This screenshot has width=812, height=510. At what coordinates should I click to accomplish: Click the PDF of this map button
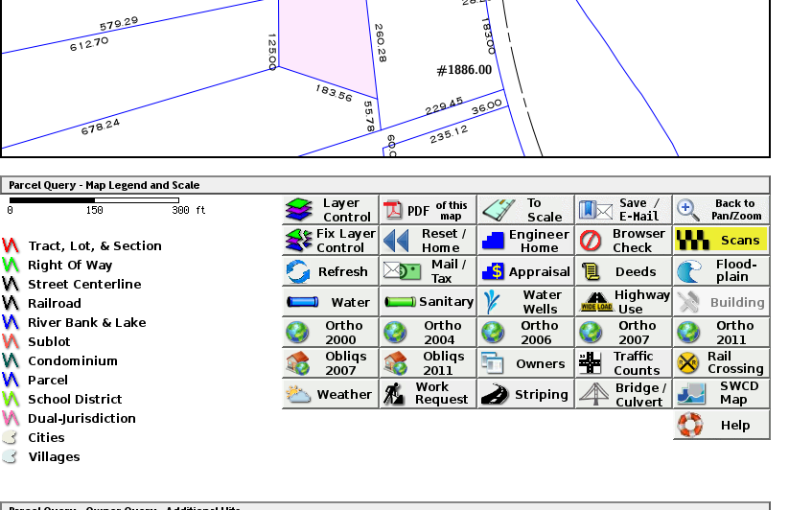tap(428, 210)
